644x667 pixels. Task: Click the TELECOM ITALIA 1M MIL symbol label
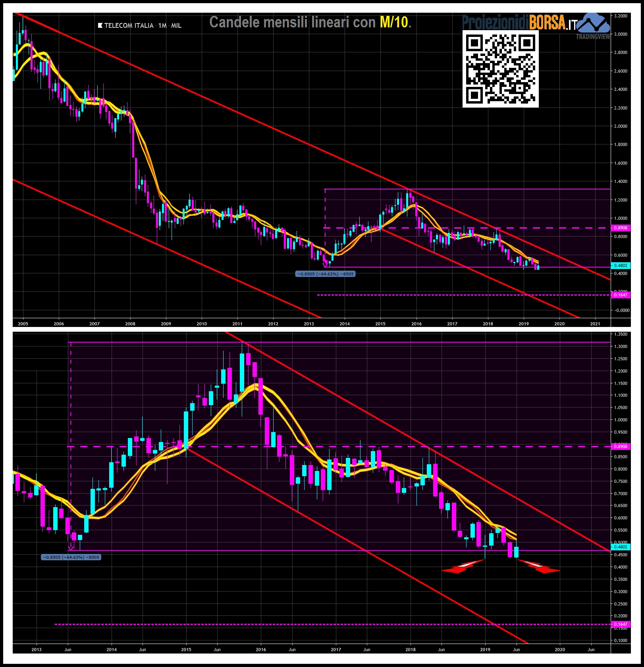click(143, 25)
